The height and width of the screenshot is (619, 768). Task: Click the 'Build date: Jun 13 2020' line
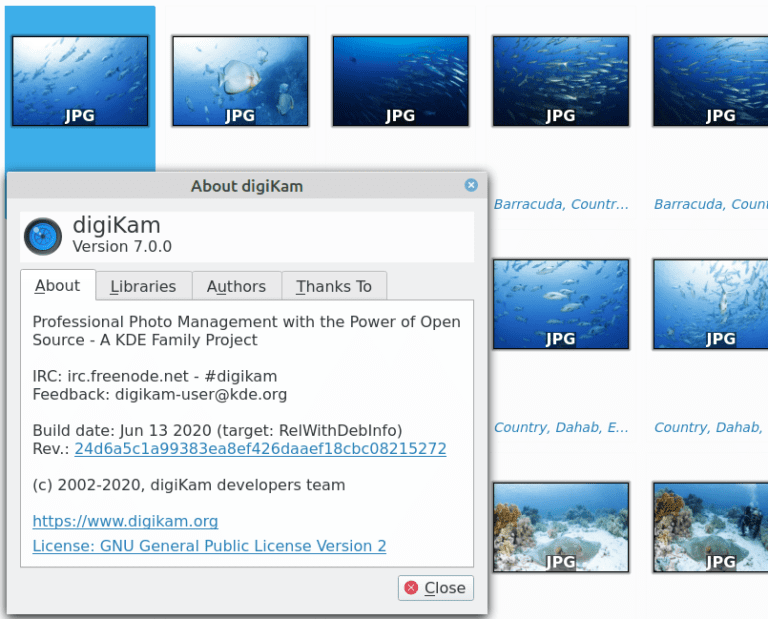point(217,430)
